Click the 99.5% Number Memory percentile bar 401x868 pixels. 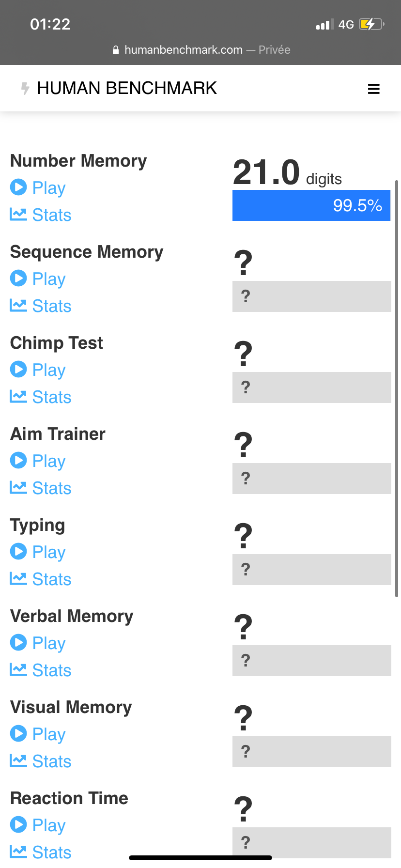click(311, 205)
